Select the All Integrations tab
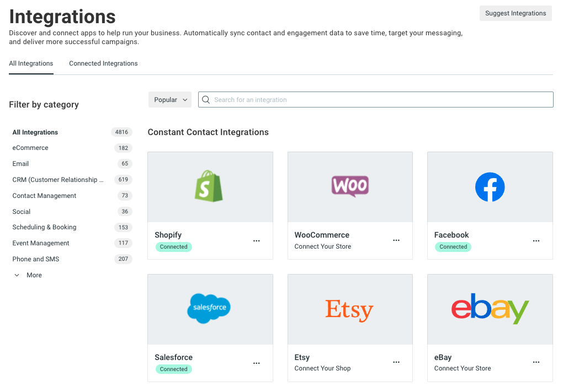Screen dimensions: 563x392 tap(31, 63)
